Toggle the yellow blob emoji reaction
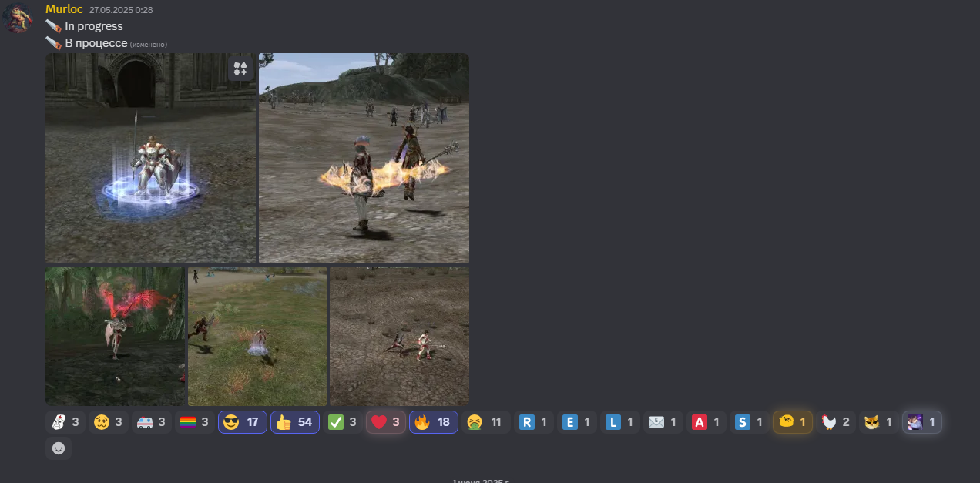The width and height of the screenshot is (980, 483). pyautogui.click(x=793, y=422)
